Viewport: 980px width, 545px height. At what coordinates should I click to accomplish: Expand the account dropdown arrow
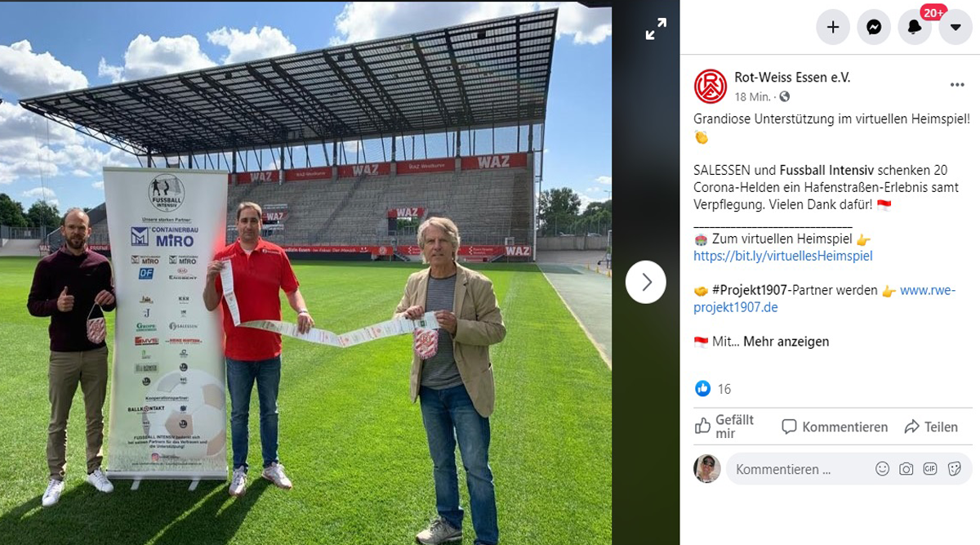(x=955, y=27)
